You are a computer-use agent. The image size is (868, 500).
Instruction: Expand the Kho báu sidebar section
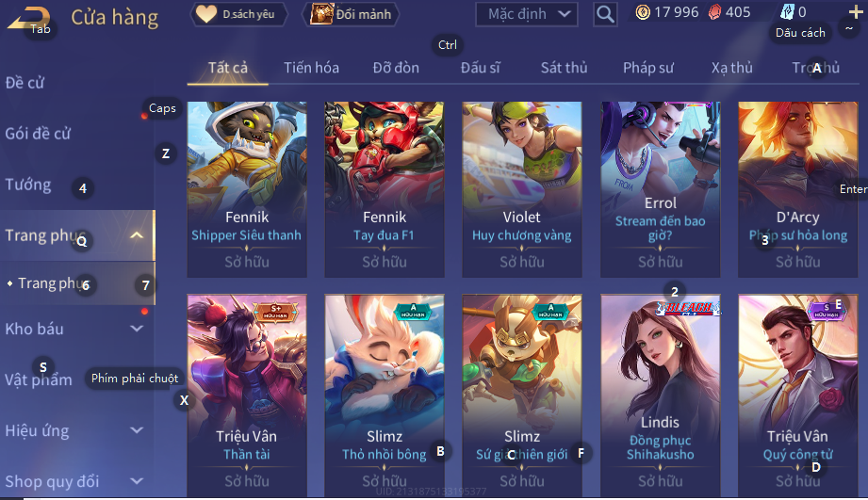136,329
